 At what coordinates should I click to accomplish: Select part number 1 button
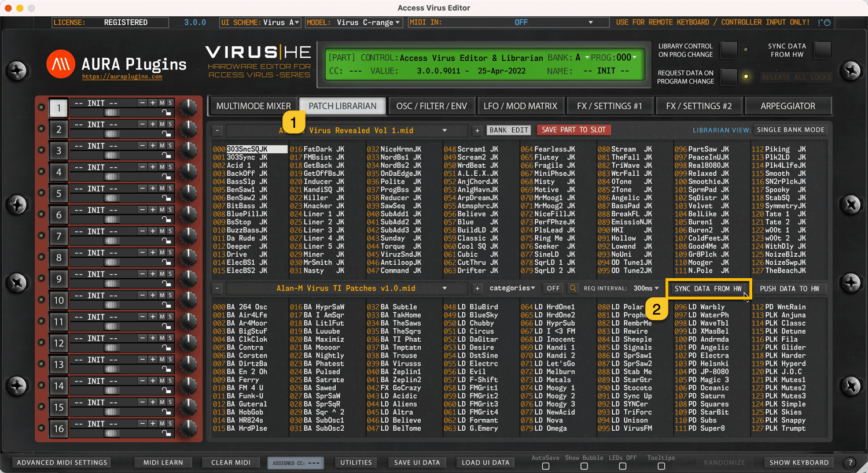click(x=58, y=108)
